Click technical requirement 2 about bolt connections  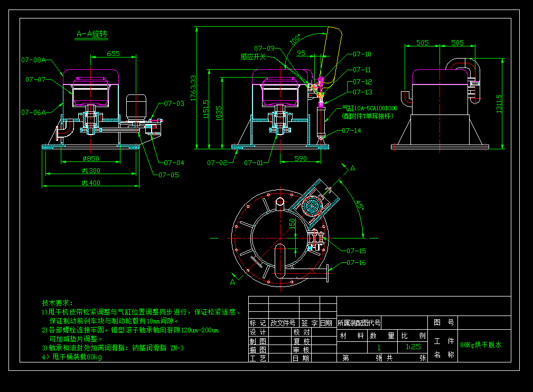click(130, 330)
